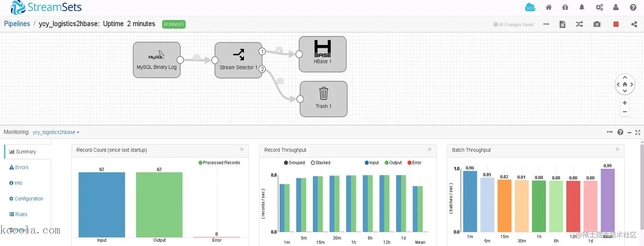Click the 1m batch throughput bar 0.96

click(470, 201)
